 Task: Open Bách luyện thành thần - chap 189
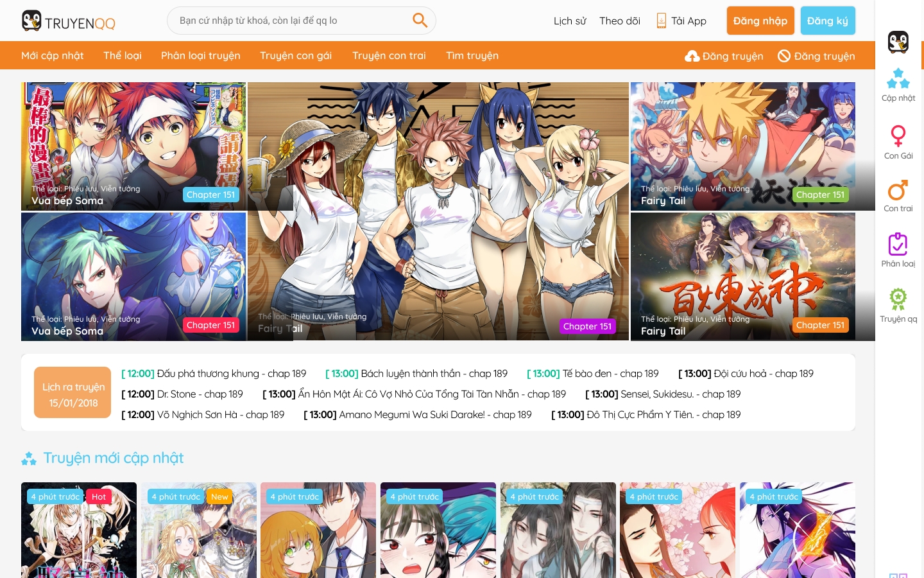(x=416, y=374)
